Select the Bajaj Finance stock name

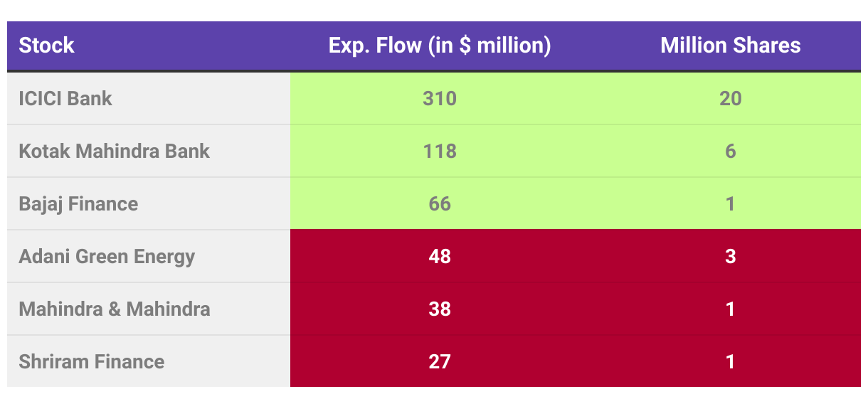[78, 203]
